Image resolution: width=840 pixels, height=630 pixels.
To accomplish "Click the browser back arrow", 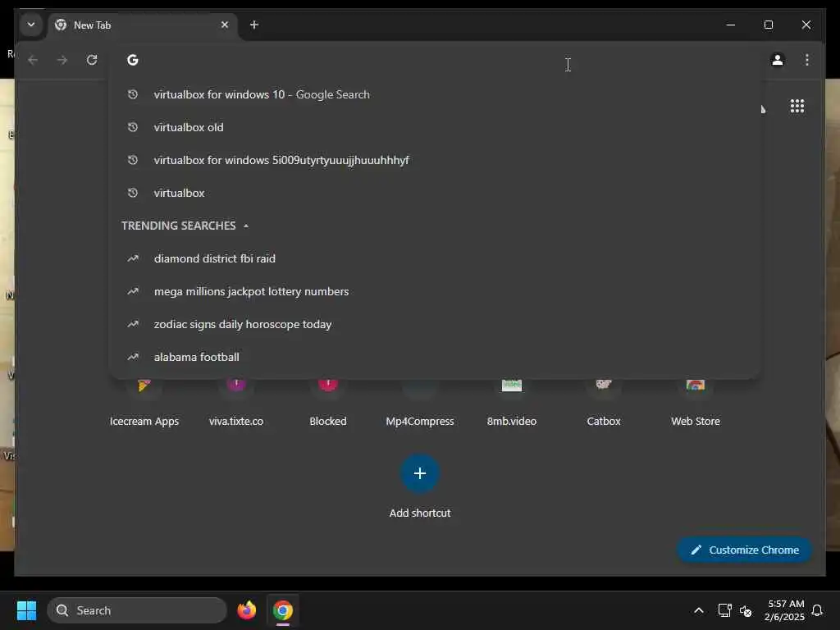I will click(x=33, y=60).
